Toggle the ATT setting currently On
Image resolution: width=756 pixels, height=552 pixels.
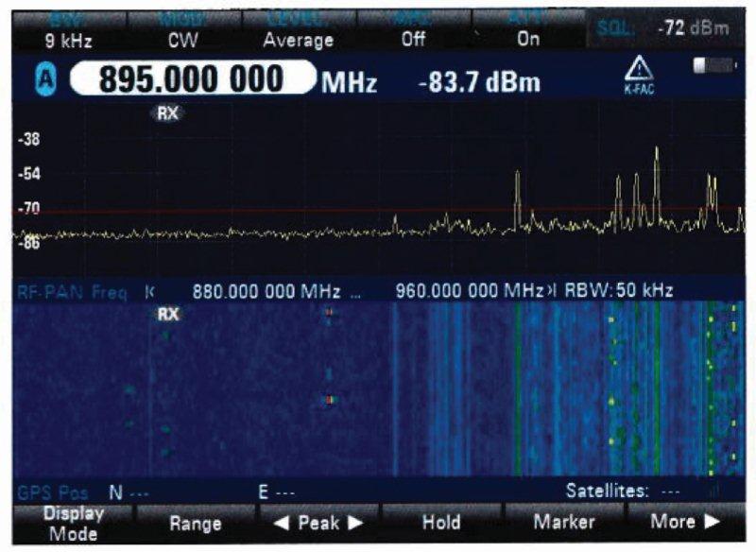point(528,30)
